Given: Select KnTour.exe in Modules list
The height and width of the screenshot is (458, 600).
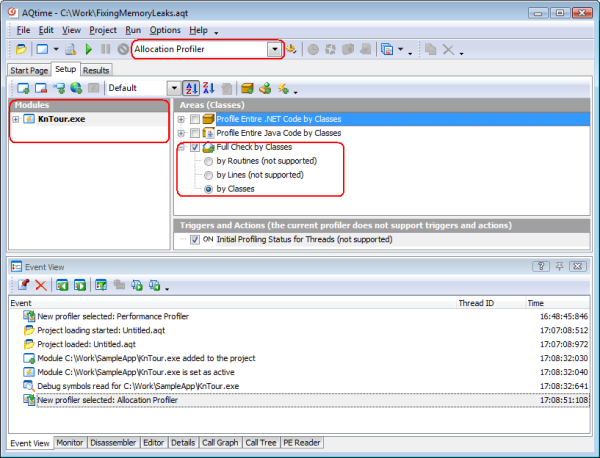Looking at the screenshot, I should (x=61, y=119).
